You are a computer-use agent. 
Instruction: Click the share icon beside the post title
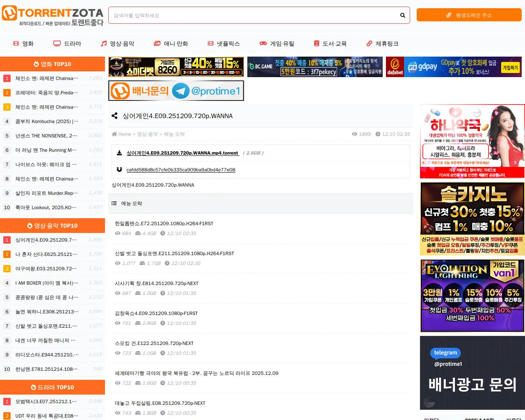tap(114, 116)
